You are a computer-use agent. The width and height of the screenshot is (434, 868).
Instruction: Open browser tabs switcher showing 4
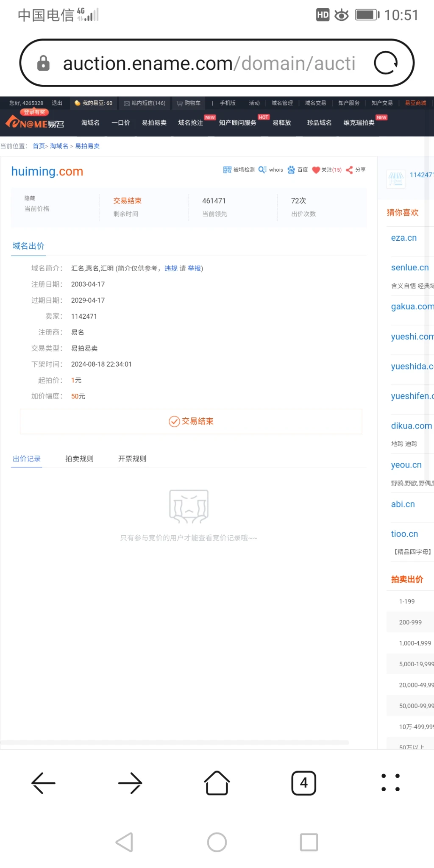303,783
